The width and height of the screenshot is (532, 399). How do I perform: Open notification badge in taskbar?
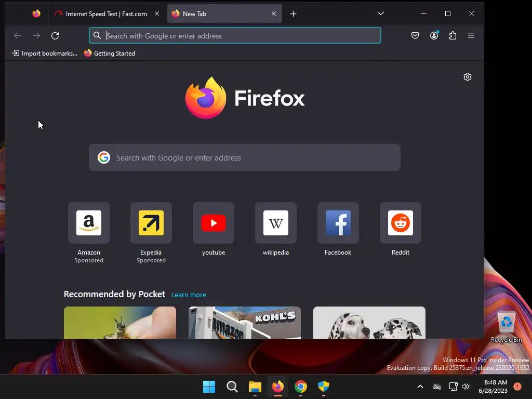tap(517, 387)
